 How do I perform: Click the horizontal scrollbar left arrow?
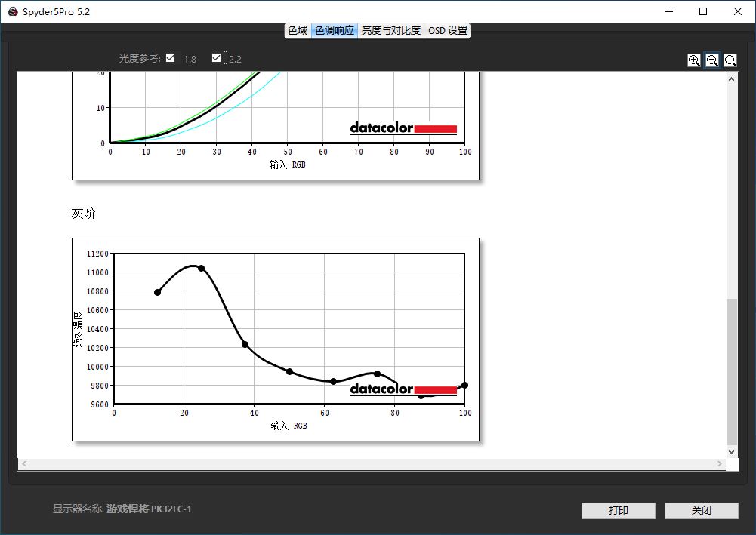23,464
